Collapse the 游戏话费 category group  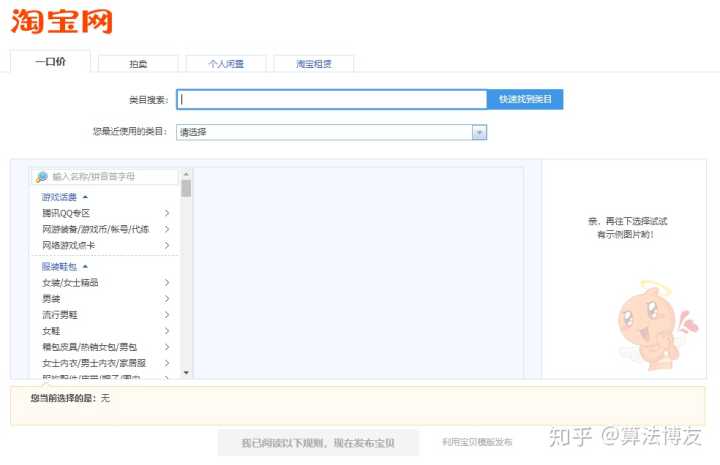tap(85, 197)
